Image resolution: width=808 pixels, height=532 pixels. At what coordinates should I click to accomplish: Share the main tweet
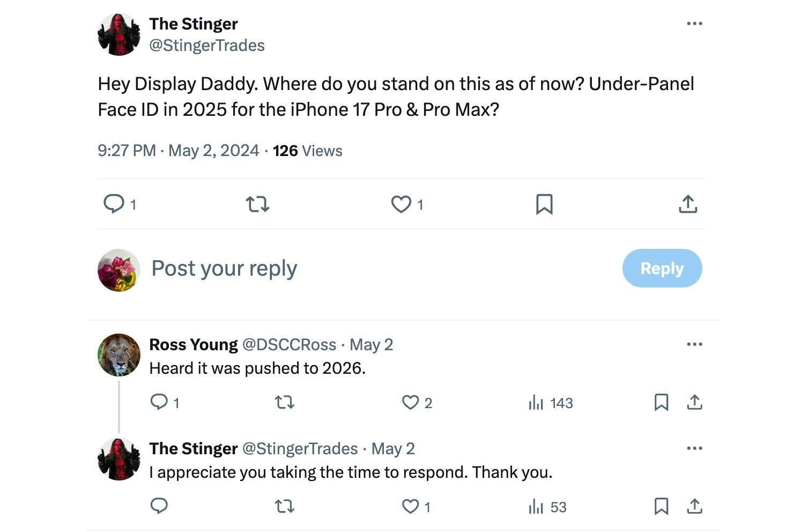coord(688,204)
